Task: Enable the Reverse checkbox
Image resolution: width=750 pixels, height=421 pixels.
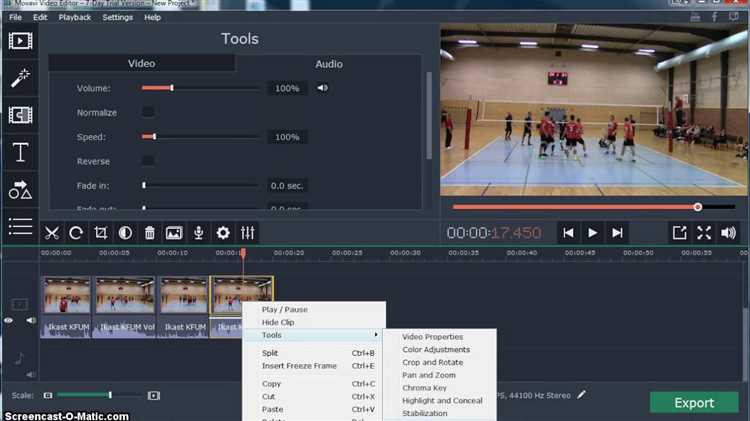Action: point(148,160)
